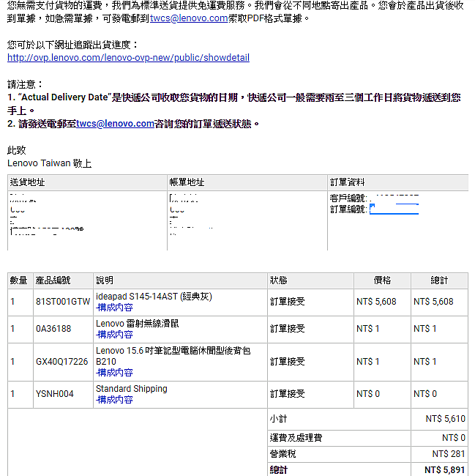Image resolution: width=475 pixels, height=476 pixels.
Task: Select product number GX40Q17226
Action: 62,362
